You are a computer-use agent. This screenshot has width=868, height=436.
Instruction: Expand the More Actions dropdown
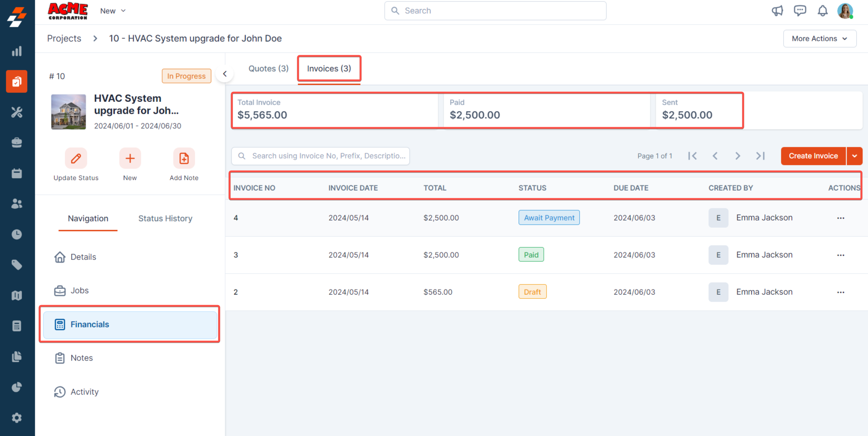[x=820, y=38]
